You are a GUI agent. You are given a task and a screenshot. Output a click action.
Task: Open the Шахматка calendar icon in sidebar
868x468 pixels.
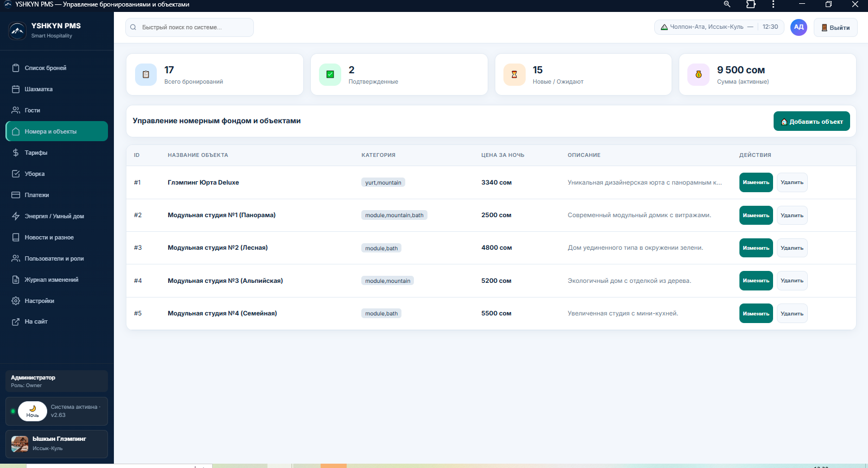(x=16, y=89)
